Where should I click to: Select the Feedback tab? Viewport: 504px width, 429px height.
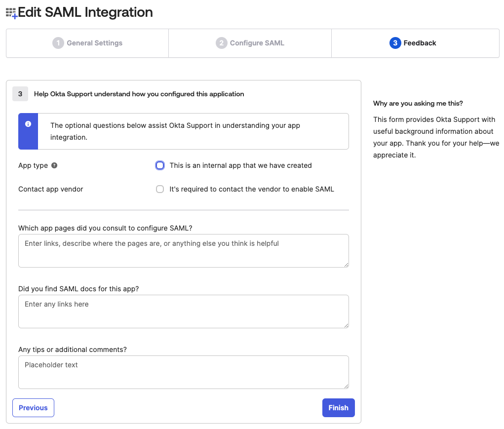click(414, 43)
